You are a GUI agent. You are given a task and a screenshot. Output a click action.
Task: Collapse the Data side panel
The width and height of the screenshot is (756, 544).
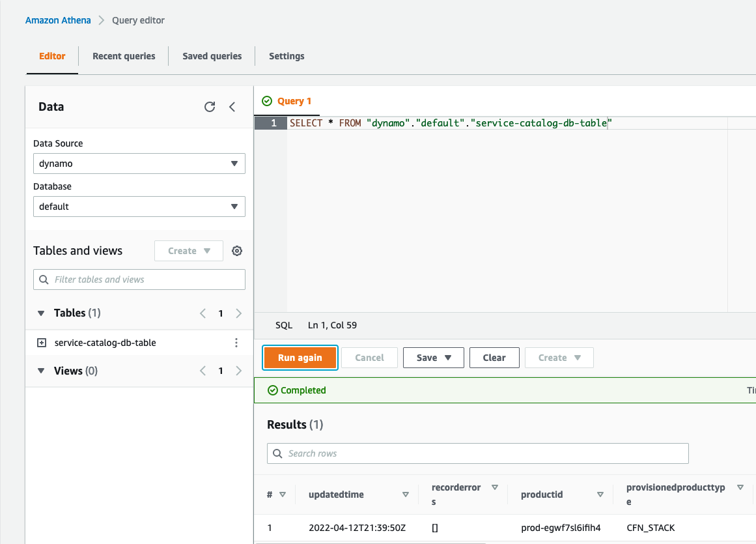click(x=232, y=107)
